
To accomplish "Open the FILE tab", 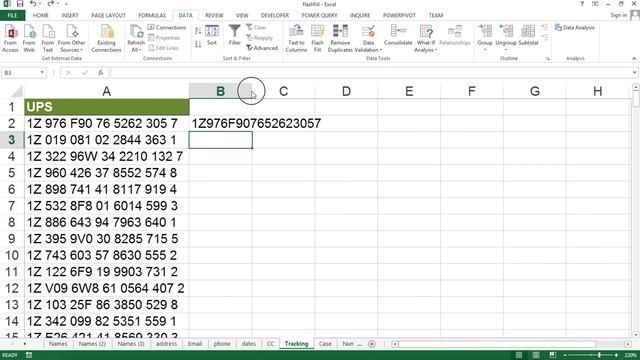I will coord(12,15).
